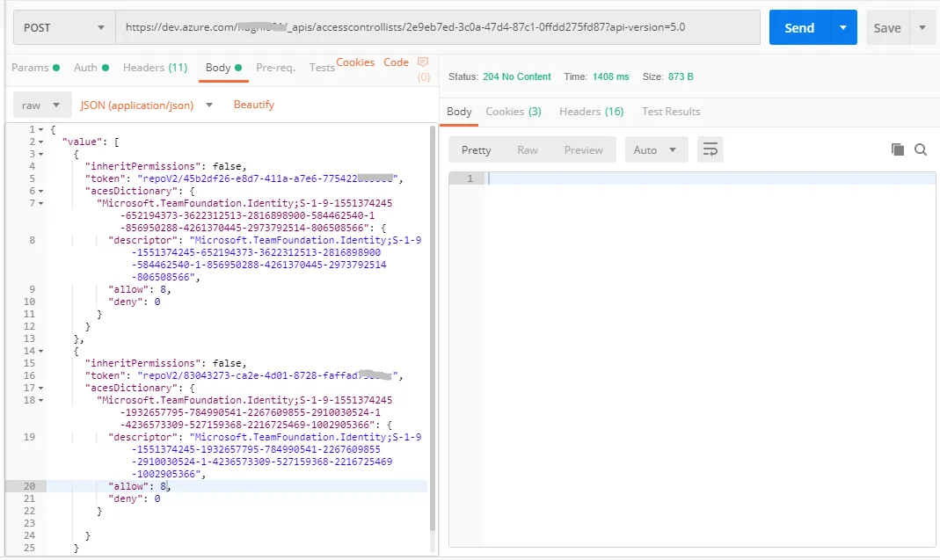Open the Save options dropdown arrow
Viewport: 940px width, 560px height.
(x=922, y=27)
